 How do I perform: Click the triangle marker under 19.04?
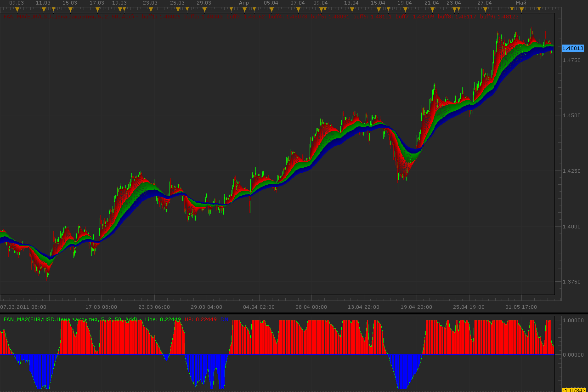pos(405,9)
